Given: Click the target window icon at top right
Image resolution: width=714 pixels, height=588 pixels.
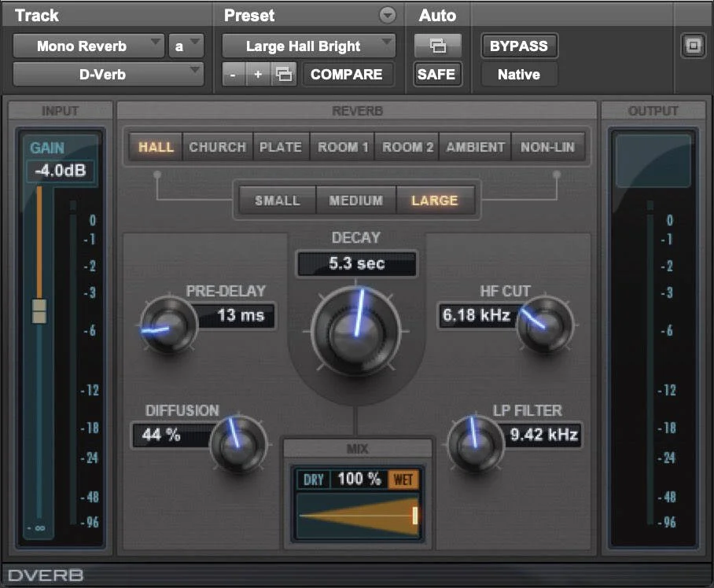Looking at the screenshot, I should pos(692,46).
